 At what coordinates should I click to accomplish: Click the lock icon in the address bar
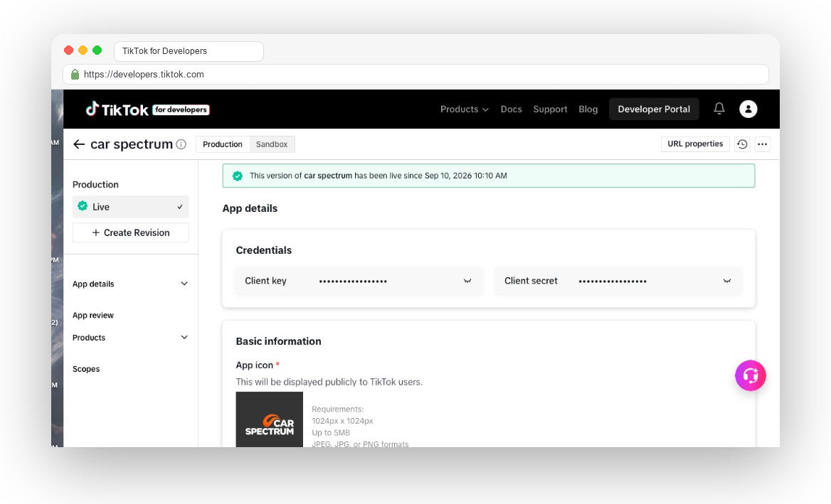pos(75,74)
